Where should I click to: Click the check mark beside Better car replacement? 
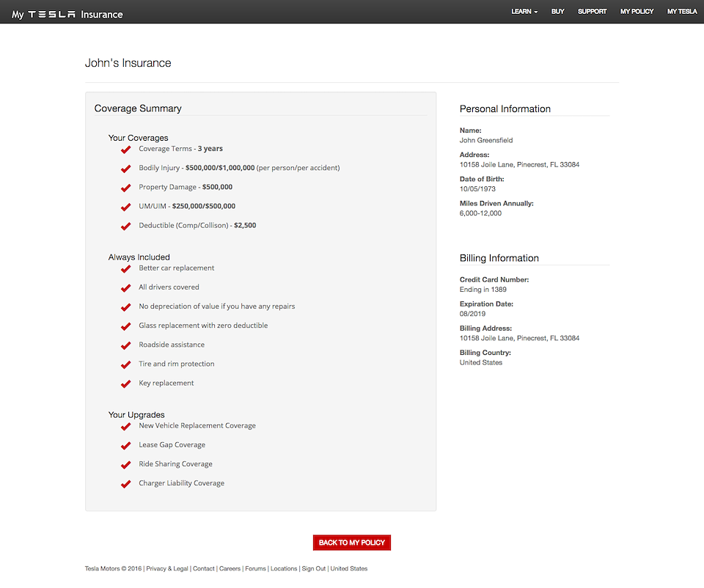(x=125, y=269)
